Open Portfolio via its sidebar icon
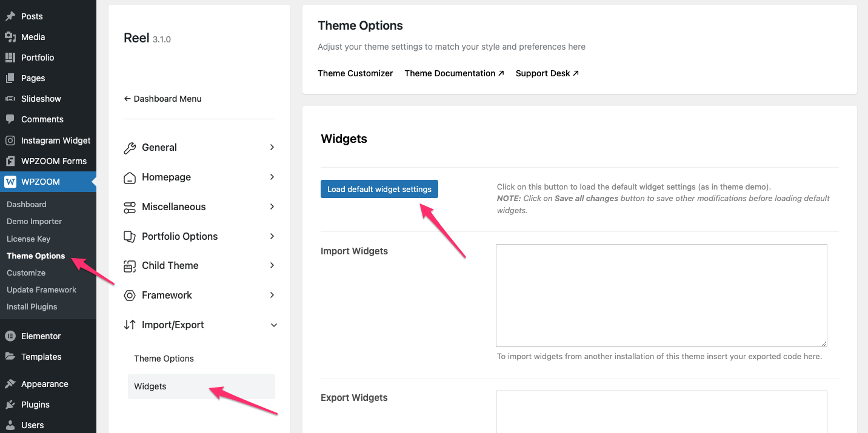The height and width of the screenshot is (433, 868). click(11, 58)
